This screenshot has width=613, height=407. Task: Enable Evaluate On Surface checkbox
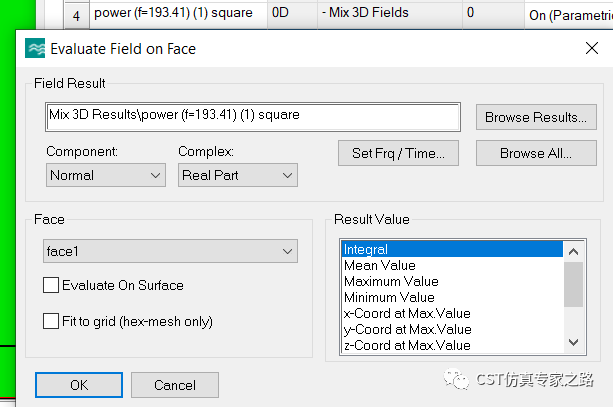(52, 285)
